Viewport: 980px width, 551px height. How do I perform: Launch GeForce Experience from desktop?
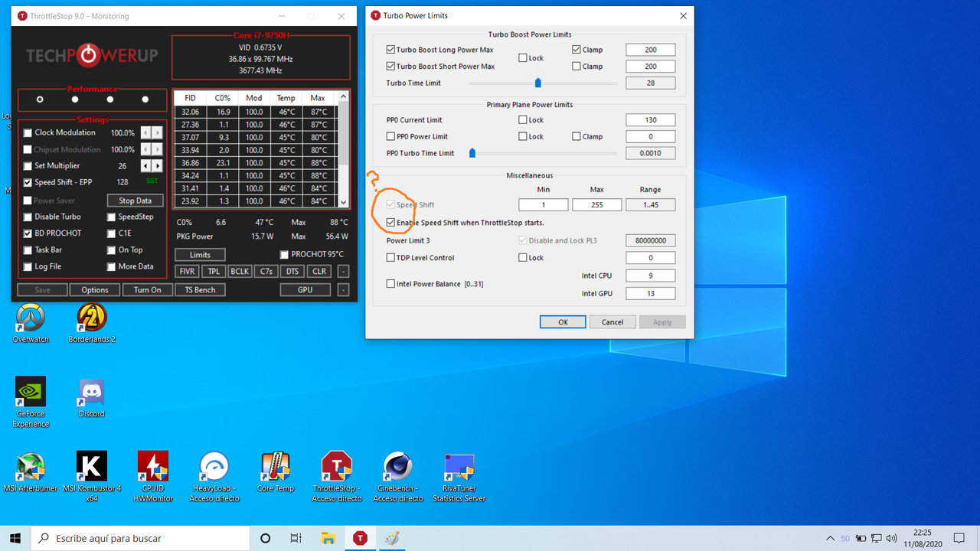(x=31, y=402)
